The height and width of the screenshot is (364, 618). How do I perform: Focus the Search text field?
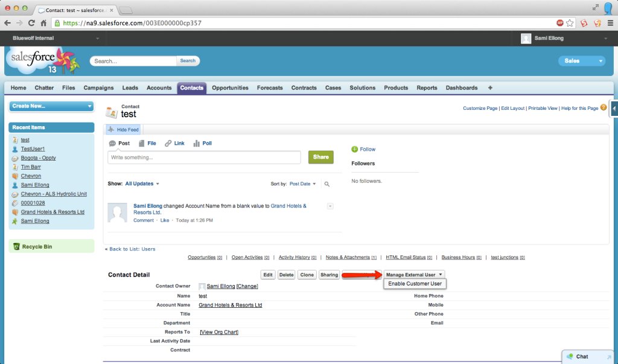(133, 61)
